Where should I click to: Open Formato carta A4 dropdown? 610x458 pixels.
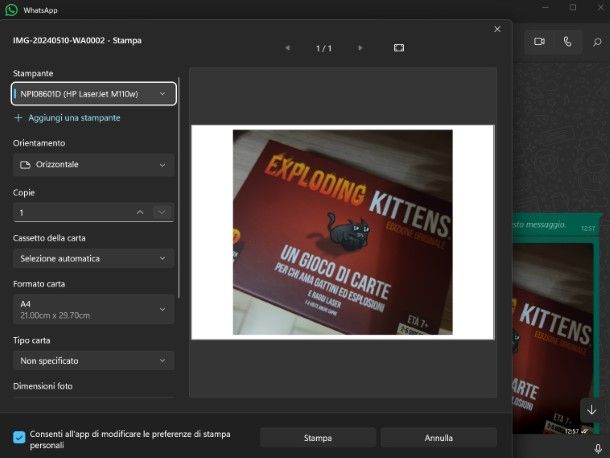[x=93, y=309]
